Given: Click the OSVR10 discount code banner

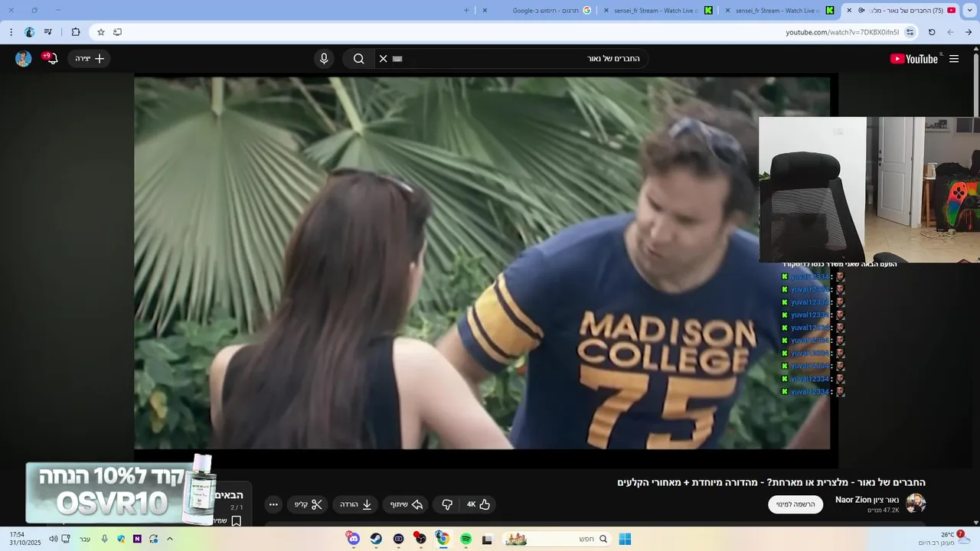Looking at the screenshot, I should click(x=120, y=491).
